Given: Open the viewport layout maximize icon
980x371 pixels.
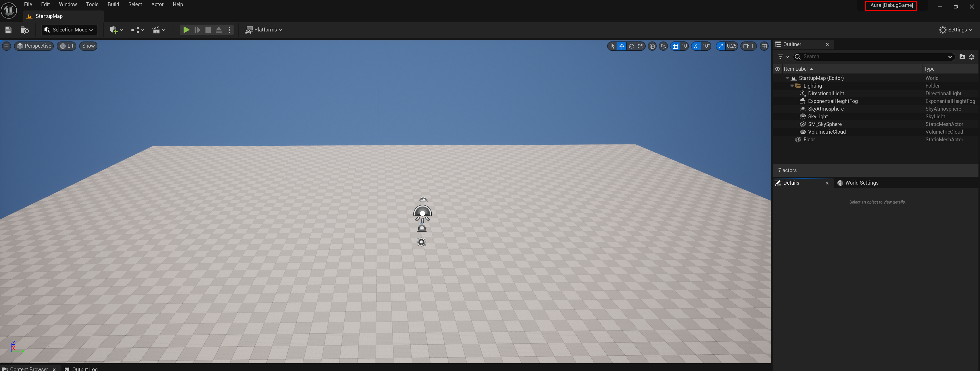Looking at the screenshot, I should tap(764, 46).
